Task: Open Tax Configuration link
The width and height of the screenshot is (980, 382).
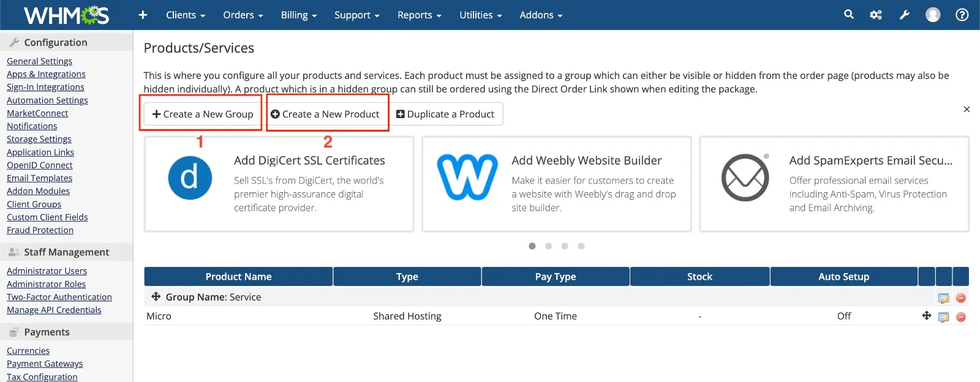Action: (42, 377)
